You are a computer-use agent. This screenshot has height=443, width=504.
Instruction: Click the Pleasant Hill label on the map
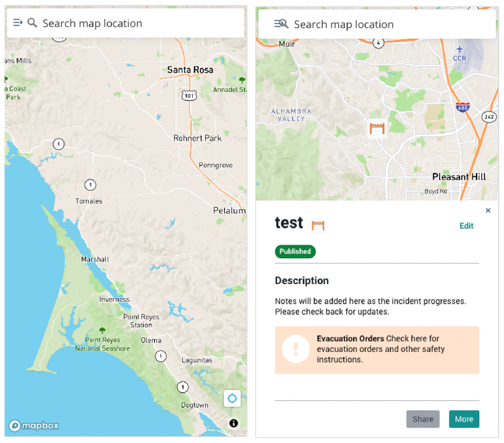(459, 177)
